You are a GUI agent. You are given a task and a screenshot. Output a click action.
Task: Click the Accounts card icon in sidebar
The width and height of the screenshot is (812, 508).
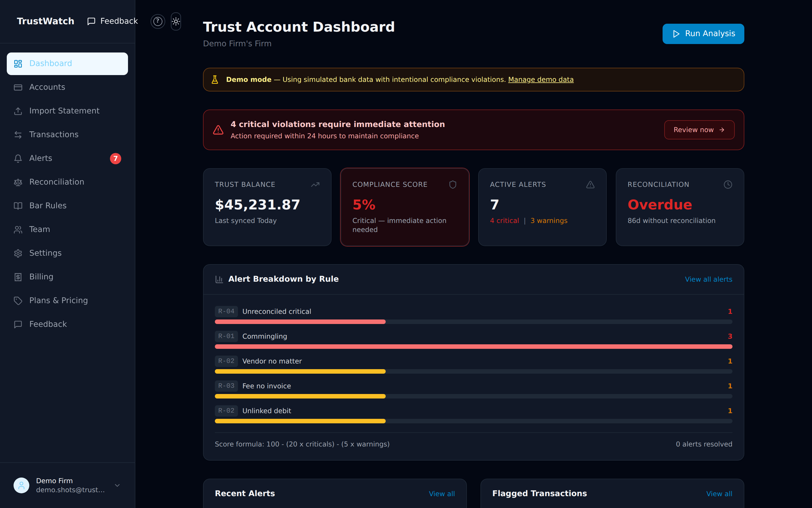(x=18, y=87)
